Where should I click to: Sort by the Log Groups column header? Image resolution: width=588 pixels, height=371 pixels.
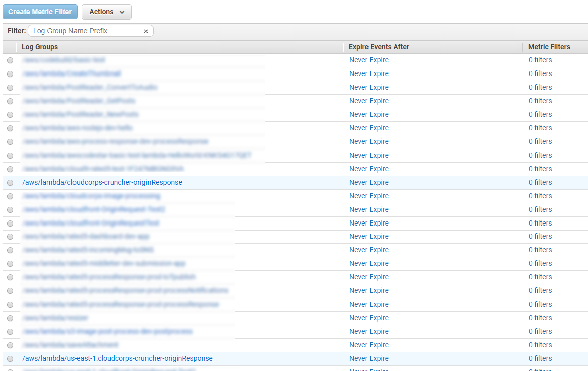[x=40, y=47]
